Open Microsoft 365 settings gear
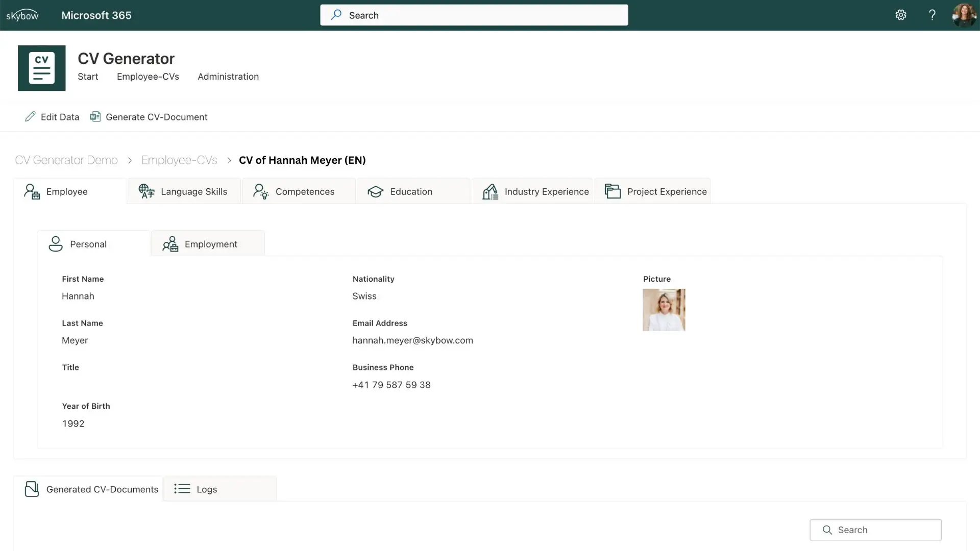This screenshot has height=551, width=980. 901,15
